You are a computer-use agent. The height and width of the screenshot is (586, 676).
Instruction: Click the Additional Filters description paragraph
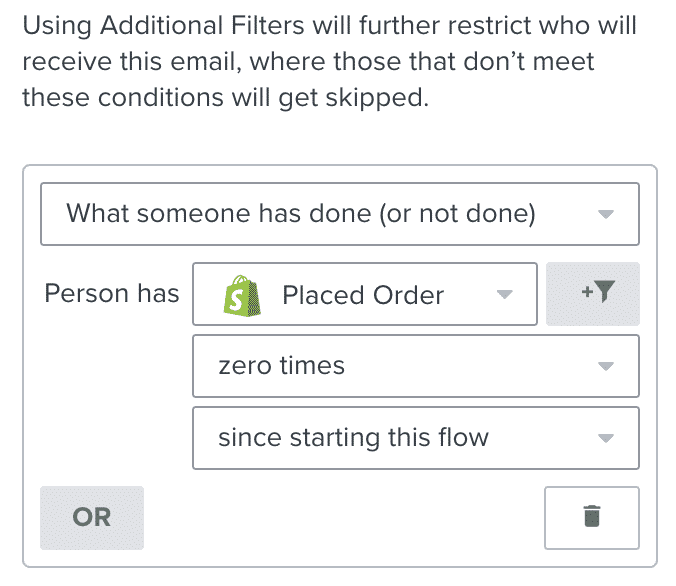[x=330, y=61]
